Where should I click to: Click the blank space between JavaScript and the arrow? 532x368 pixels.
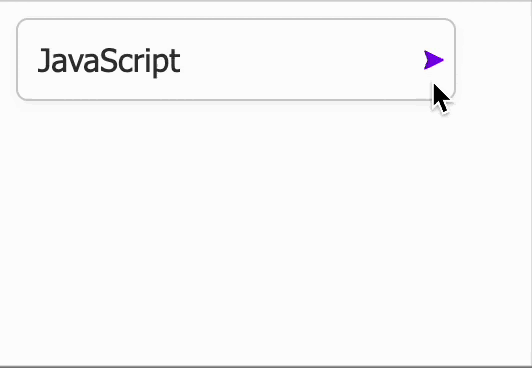(302, 60)
